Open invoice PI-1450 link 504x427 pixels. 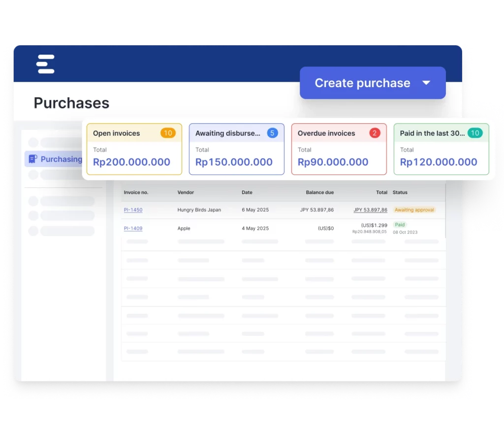tap(133, 210)
